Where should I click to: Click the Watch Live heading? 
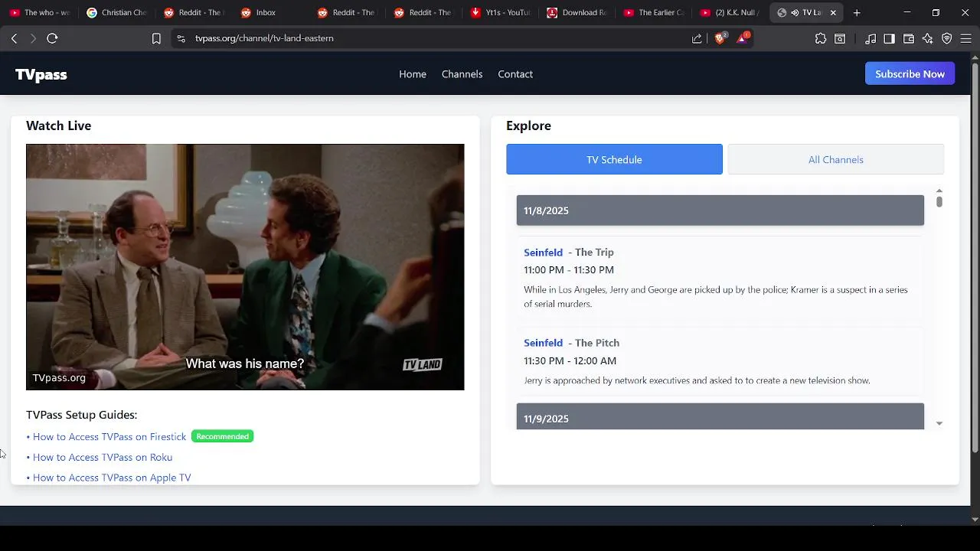click(58, 126)
